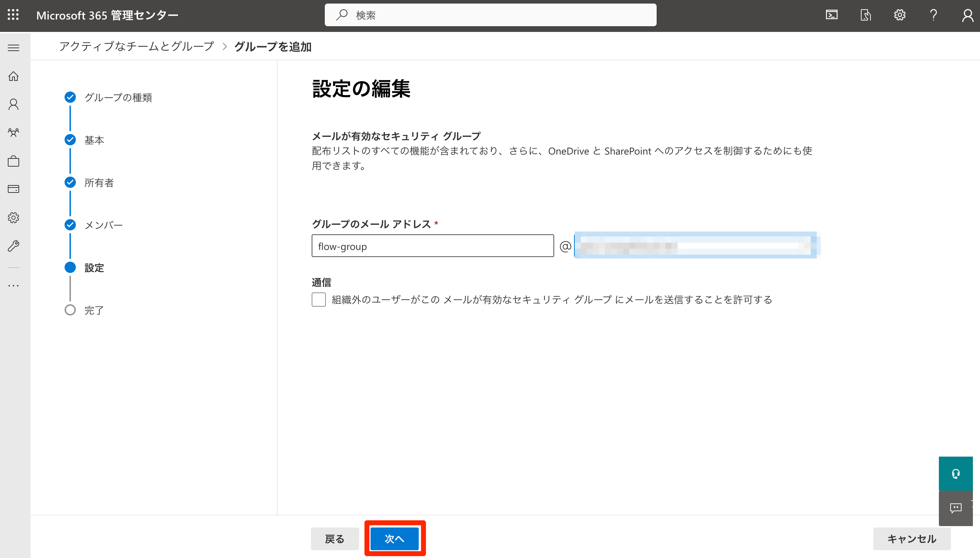Screen dimensions: 980x558
Task: Open help and support headset button
Action: point(956,474)
